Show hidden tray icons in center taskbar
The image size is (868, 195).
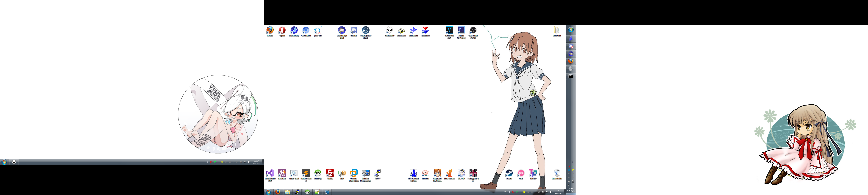[509, 192]
